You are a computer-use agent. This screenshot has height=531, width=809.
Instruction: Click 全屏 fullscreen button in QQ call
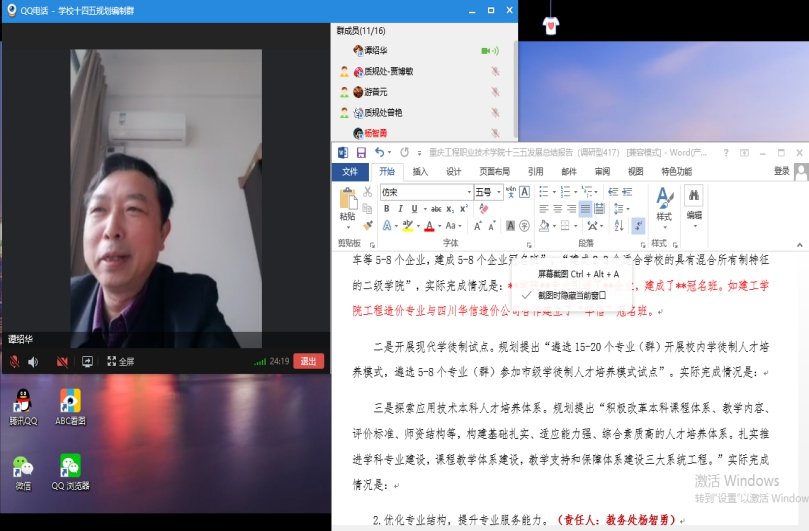click(120, 362)
